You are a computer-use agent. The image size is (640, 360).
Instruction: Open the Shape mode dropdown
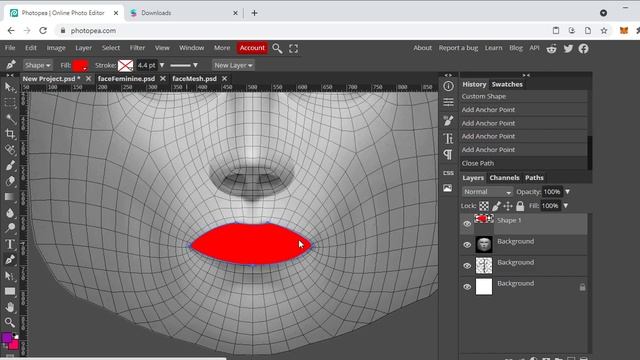(37, 65)
